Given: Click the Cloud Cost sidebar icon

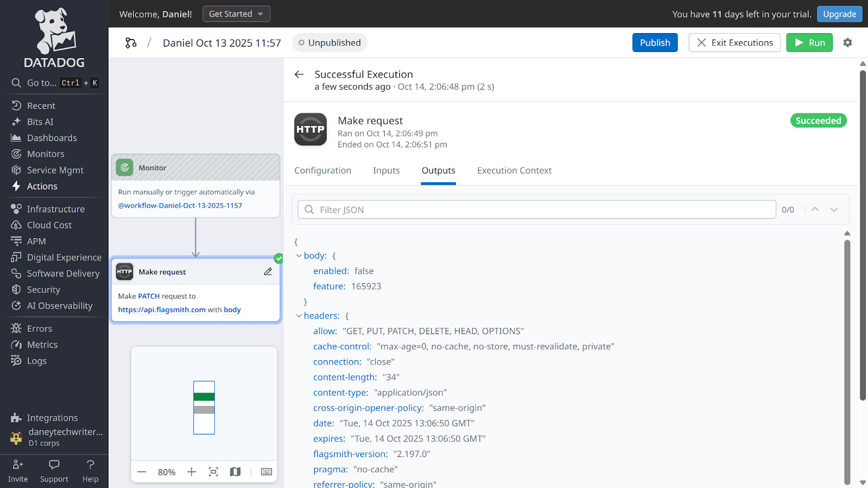Looking at the screenshot, I should click(16, 225).
